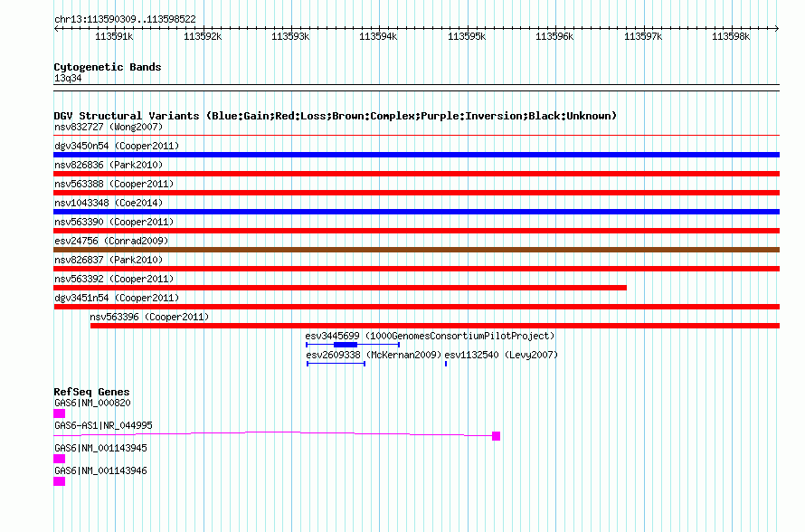Open gene GAS6|NM_000820 label
This screenshot has width=805, height=532.
tap(92, 404)
